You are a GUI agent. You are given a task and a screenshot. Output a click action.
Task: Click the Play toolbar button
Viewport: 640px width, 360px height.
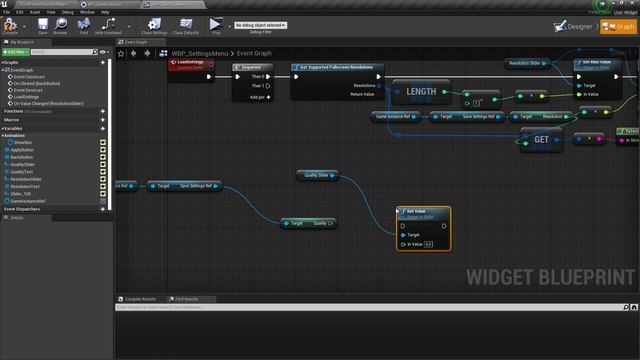216,26
